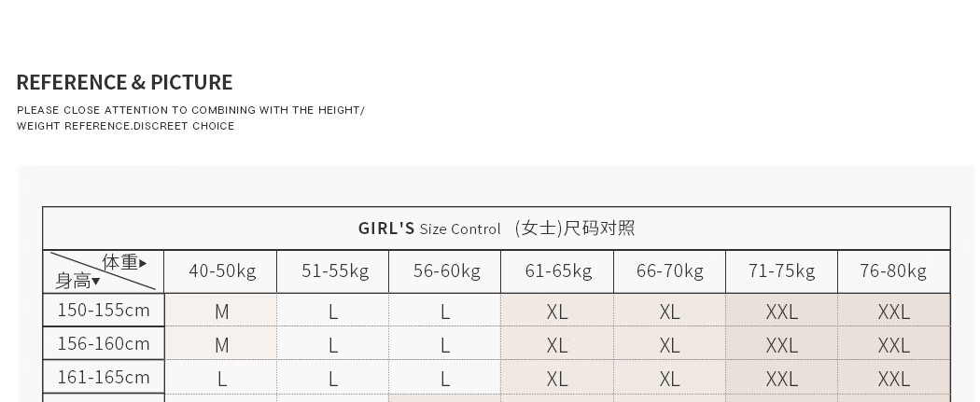Screen dimensions: 980x402
Task: Click the 40-50kg column header
Action: [222, 271]
